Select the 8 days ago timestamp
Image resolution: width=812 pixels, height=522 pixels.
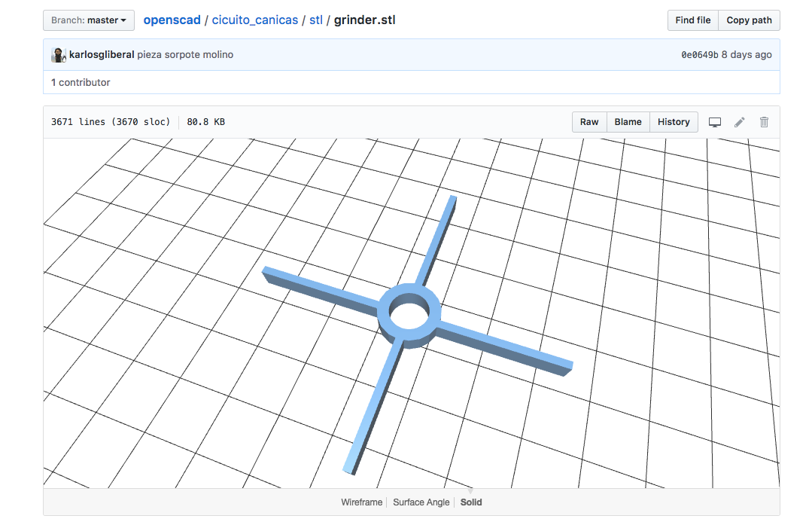747,54
